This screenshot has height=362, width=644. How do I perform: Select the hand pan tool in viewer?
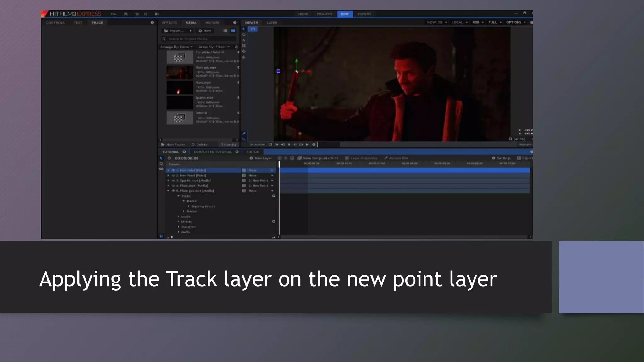point(244,57)
